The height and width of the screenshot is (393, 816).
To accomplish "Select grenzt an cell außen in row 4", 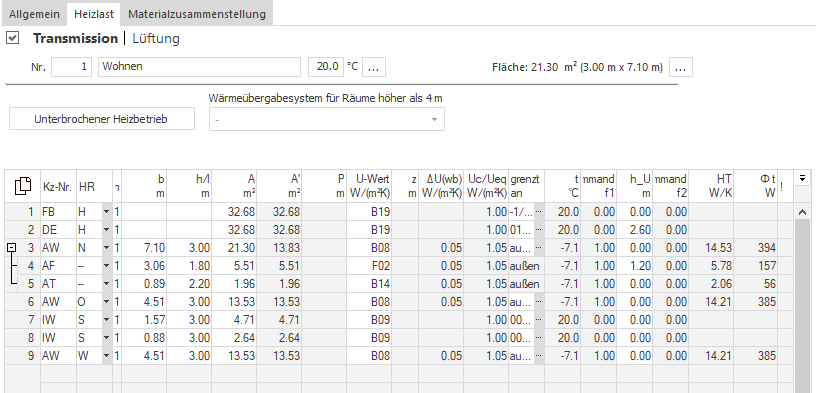I will [x=526, y=266].
